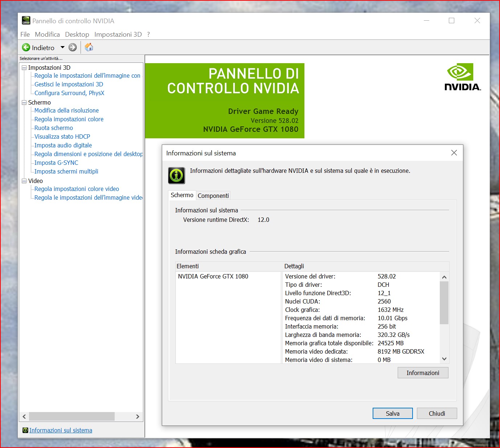Viewport: 500px width, 448px height.
Task: Open Imposta schermi multipli
Action: coord(66,171)
